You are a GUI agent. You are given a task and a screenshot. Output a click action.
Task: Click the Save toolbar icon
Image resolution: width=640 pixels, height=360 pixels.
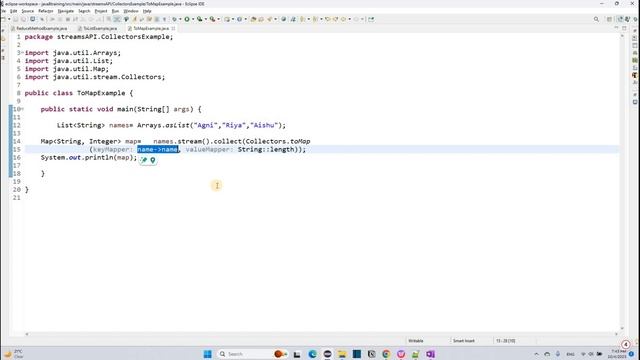(x=16, y=19)
